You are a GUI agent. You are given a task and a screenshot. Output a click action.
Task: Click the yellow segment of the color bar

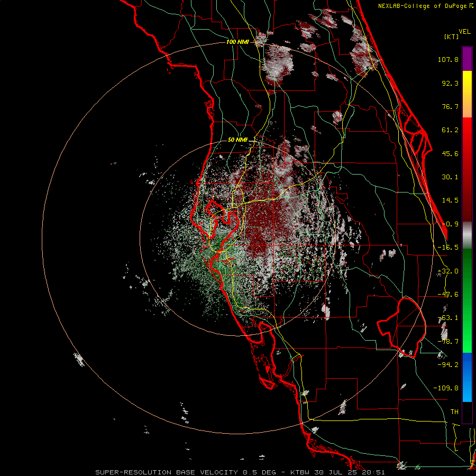click(467, 82)
